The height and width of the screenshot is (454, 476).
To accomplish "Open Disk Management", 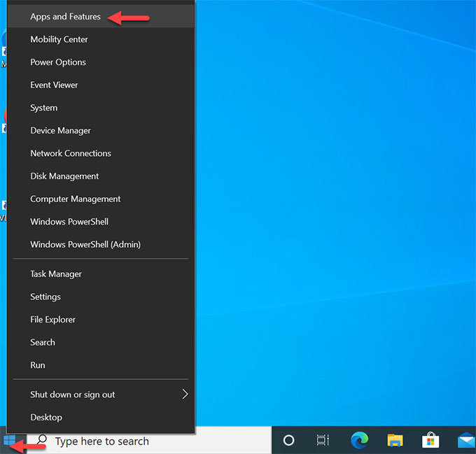I will 101,176.
